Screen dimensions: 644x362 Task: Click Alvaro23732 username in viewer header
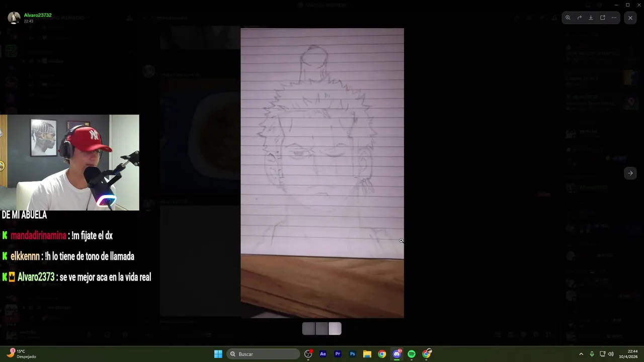(x=38, y=15)
